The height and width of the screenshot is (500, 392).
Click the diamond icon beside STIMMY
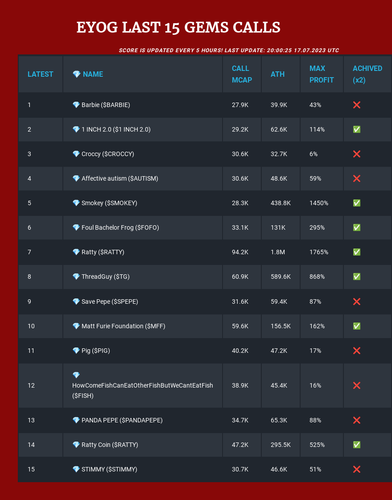[x=76, y=469]
